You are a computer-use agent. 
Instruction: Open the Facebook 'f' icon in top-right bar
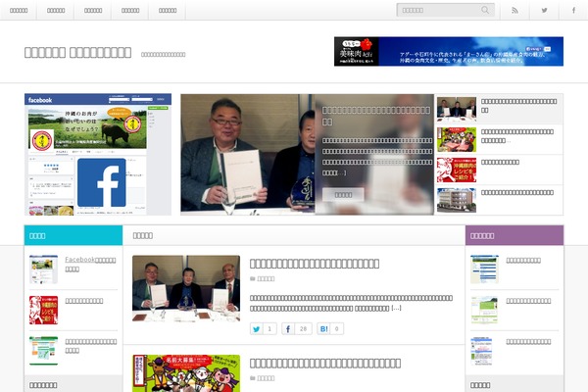[x=573, y=10]
